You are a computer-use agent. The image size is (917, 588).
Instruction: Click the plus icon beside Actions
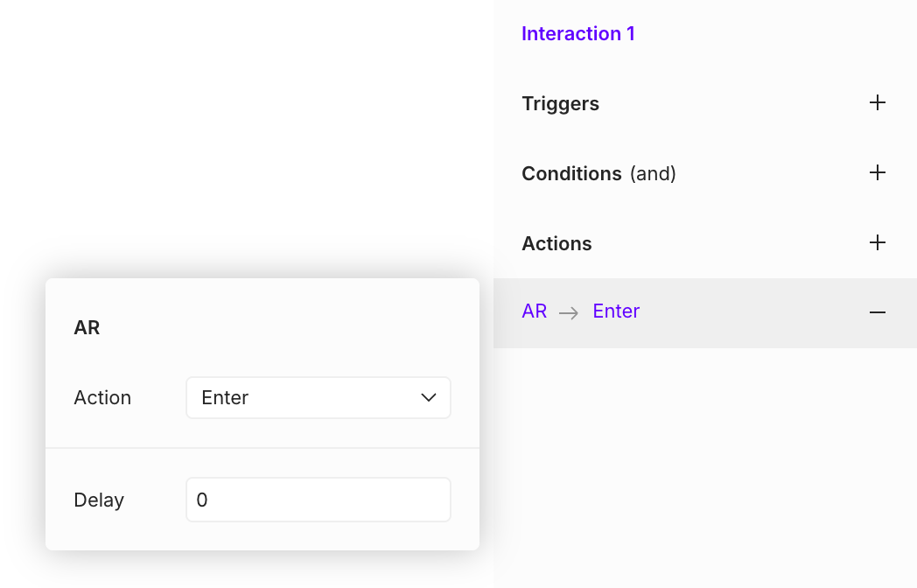click(x=878, y=242)
